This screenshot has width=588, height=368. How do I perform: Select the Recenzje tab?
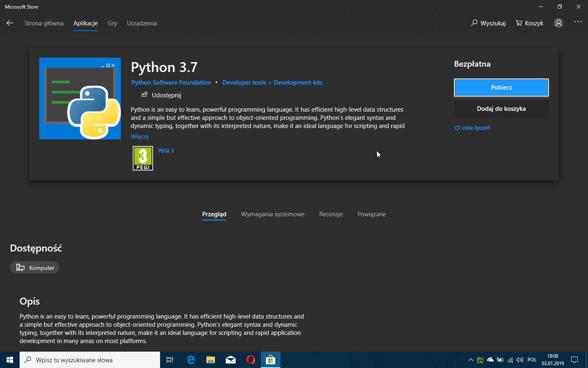click(331, 214)
